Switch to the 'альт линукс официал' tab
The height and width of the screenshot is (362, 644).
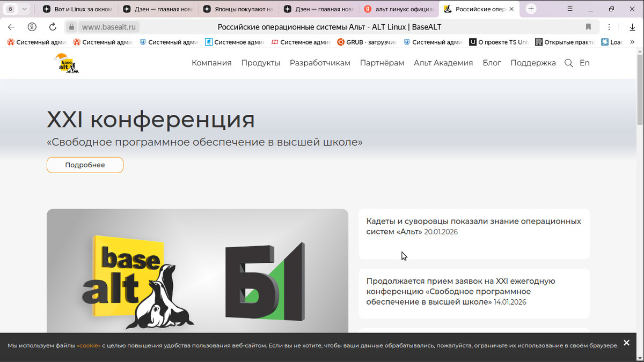click(x=399, y=9)
